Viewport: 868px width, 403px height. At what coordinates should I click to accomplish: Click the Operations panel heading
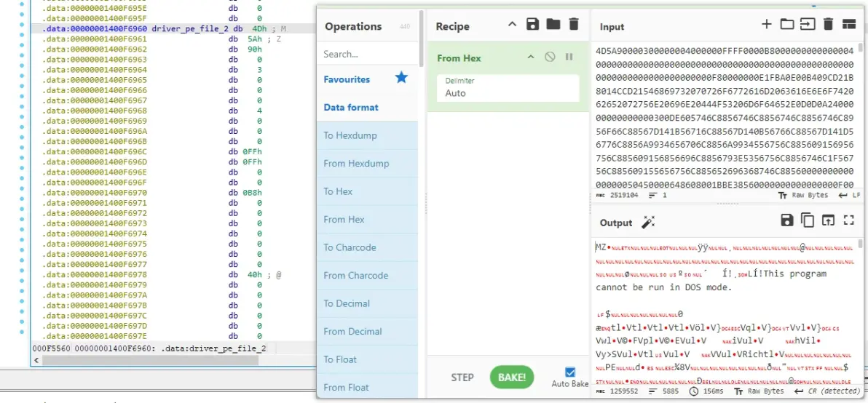[353, 26]
